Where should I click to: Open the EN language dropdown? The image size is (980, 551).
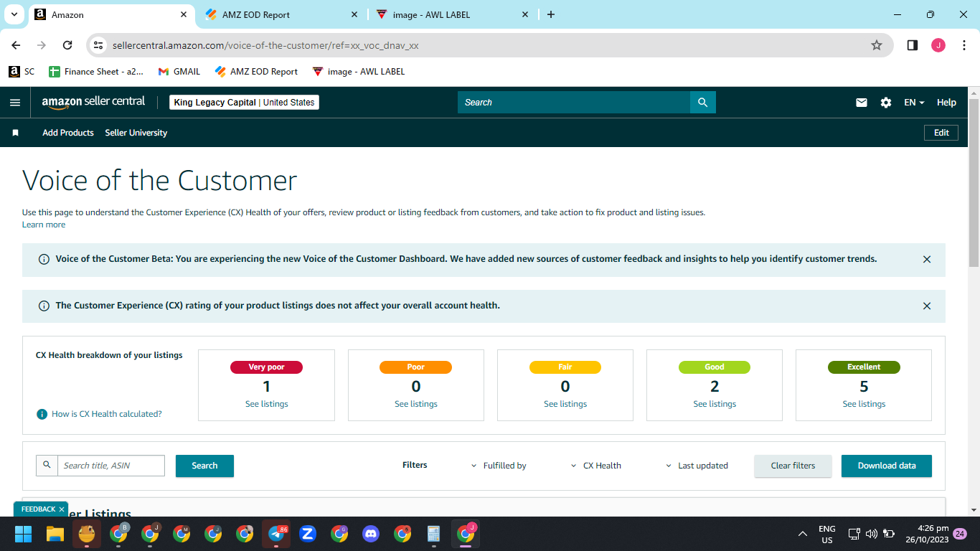914,103
